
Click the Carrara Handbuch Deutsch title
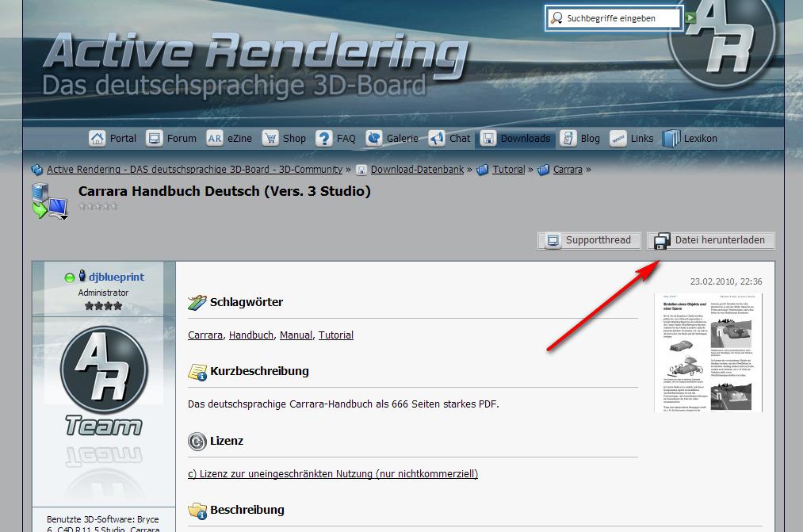[x=224, y=191]
